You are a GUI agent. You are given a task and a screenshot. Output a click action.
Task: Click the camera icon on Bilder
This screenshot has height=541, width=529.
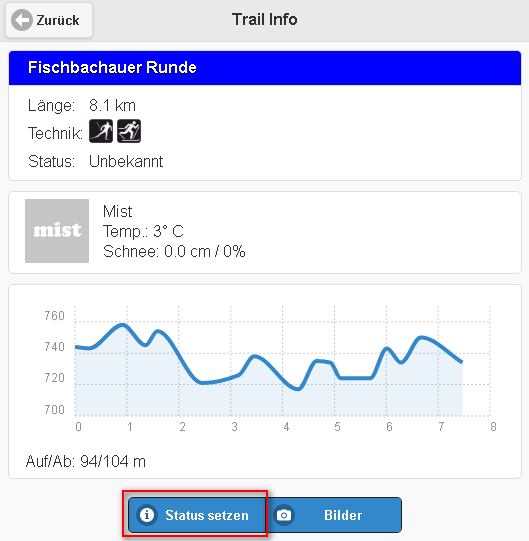(x=284, y=515)
